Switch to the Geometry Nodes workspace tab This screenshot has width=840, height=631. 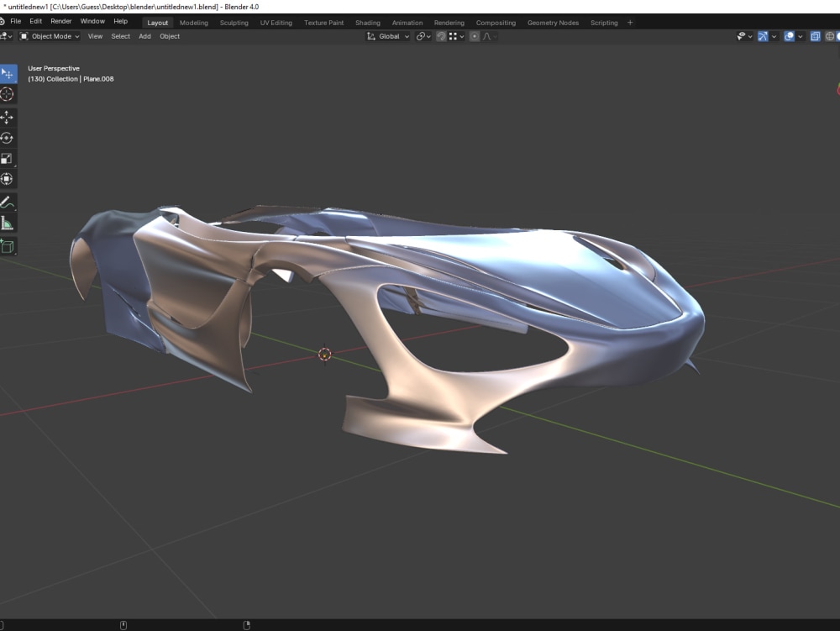(553, 23)
